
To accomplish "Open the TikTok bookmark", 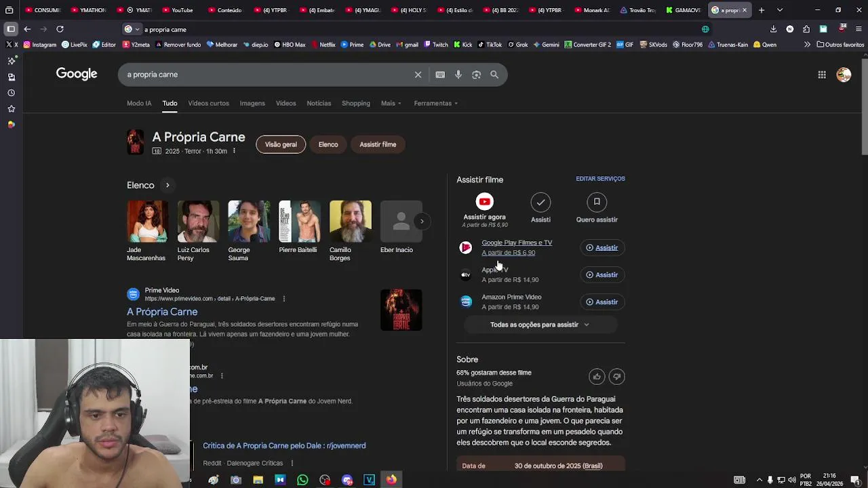I will pyautogui.click(x=490, y=45).
